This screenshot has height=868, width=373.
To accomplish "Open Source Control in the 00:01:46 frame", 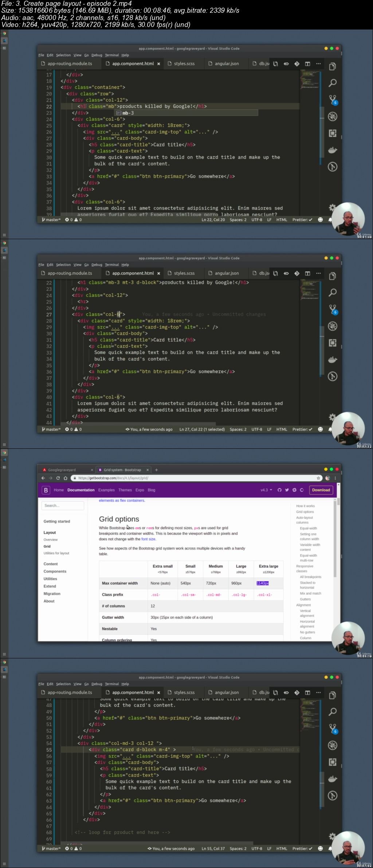I will [333, 100].
